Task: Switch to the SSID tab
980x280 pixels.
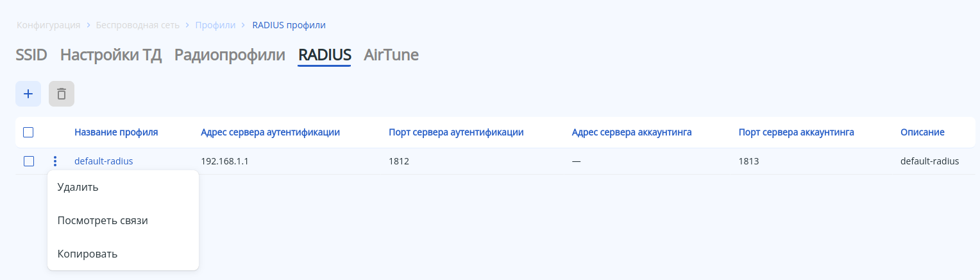Action: (x=31, y=55)
